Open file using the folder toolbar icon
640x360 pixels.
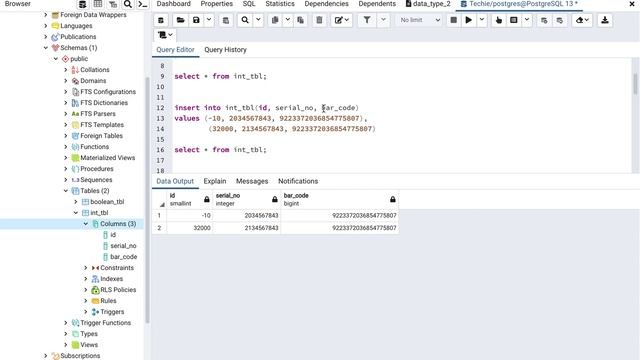tap(180, 20)
